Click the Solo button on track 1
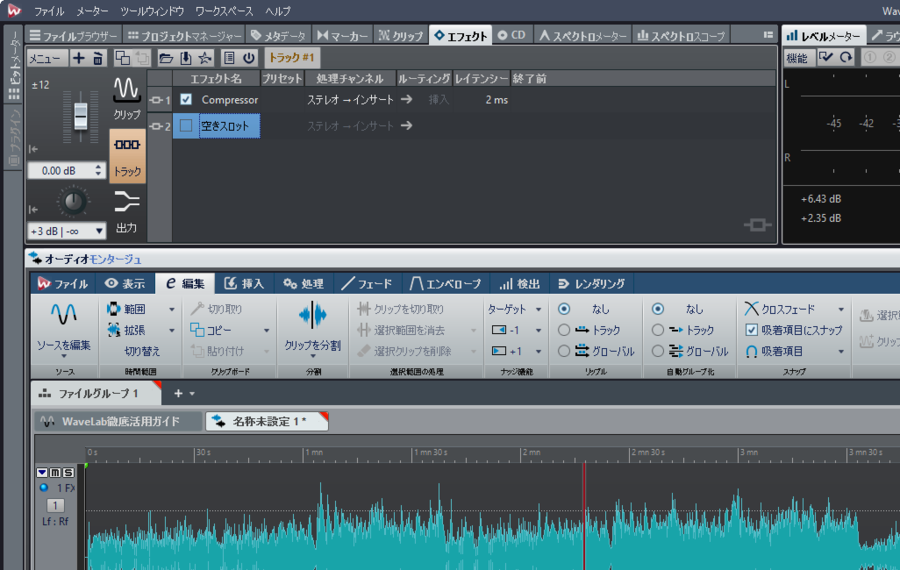 click(x=68, y=472)
